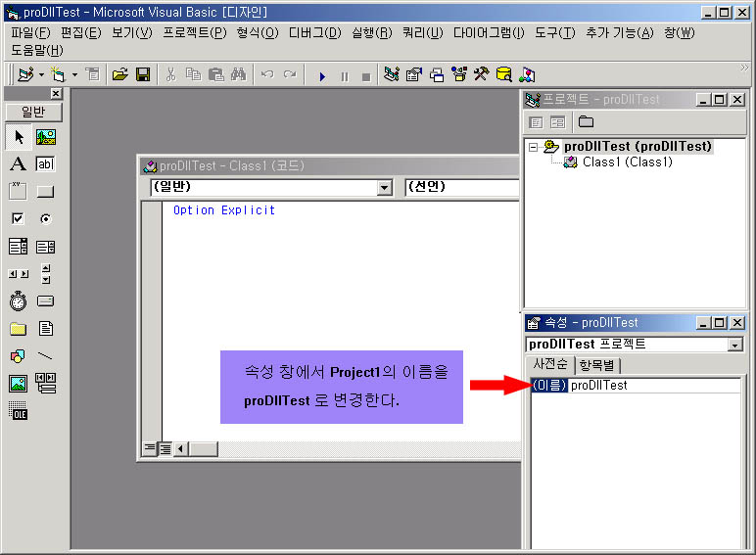Open Object Browser from toolbar

tap(458, 74)
